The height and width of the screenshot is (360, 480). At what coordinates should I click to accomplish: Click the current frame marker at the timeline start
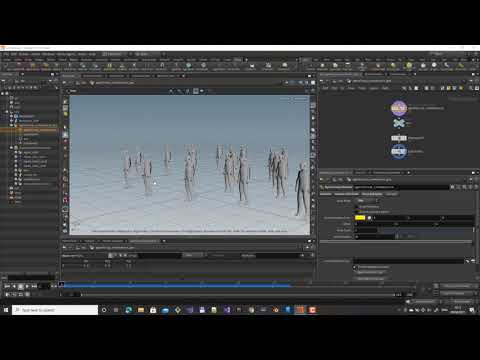click(x=62, y=284)
